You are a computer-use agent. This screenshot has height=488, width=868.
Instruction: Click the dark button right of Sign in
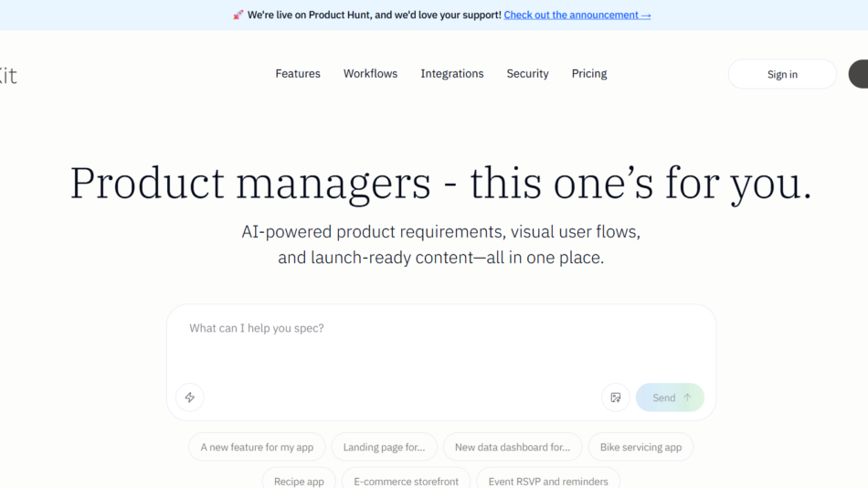[x=859, y=75]
